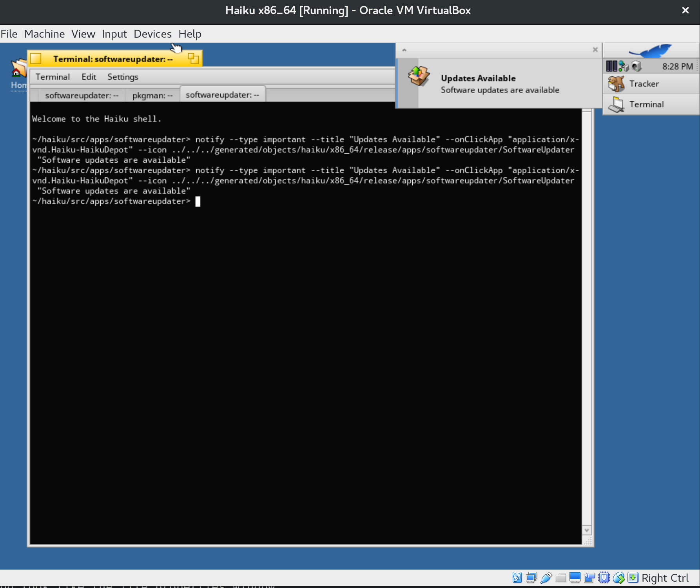Click the 'Software updates are available' notification text
Screen dimensions: 700x588
tap(500, 90)
